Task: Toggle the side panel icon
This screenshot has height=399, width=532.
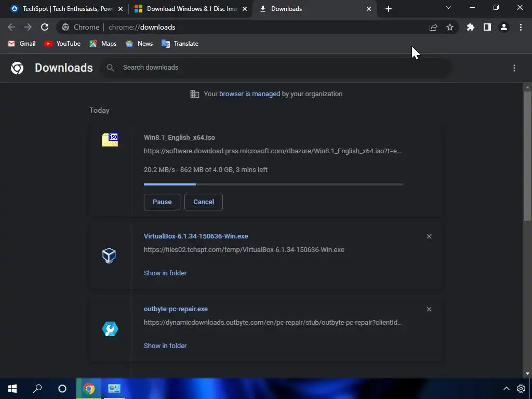Action: (x=487, y=27)
